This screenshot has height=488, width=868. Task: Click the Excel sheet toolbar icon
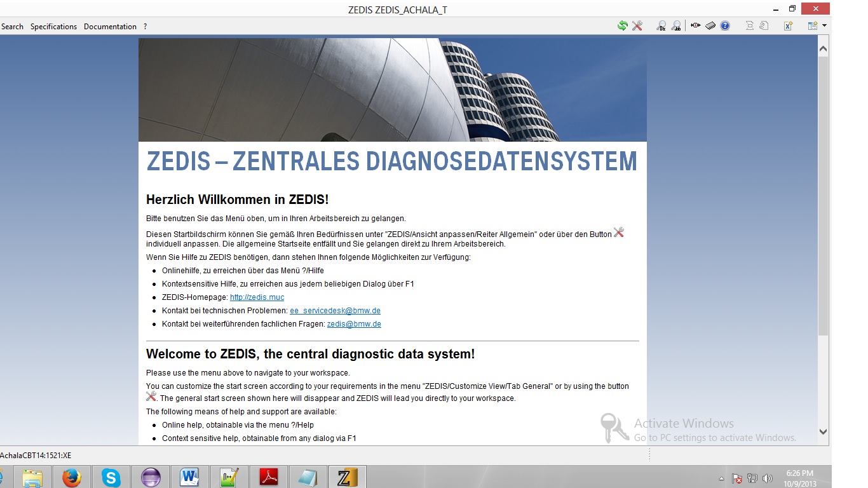point(789,26)
